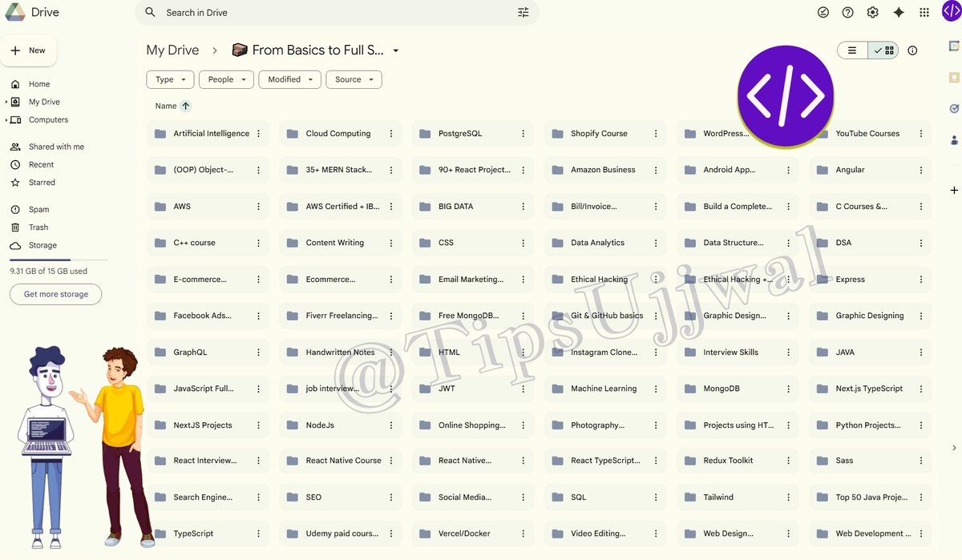Open the Calendar side panel icon

point(954,46)
